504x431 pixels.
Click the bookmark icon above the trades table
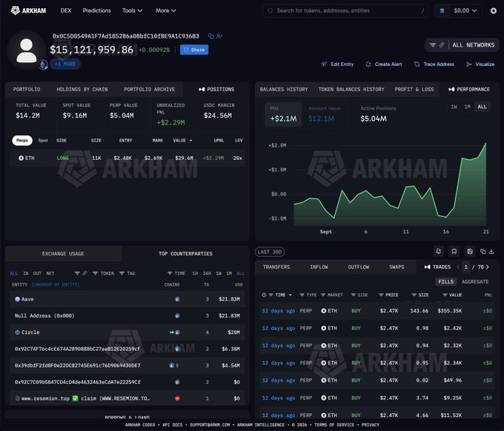pyautogui.click(x=454, y=252)
